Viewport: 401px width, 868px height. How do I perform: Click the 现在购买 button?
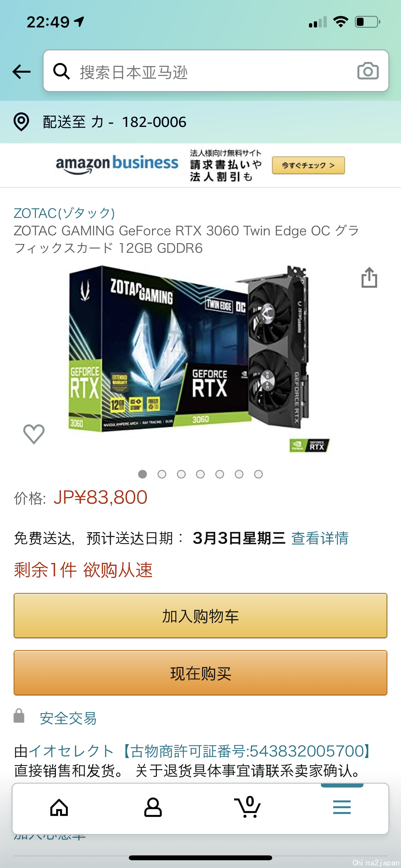(200, 673)
